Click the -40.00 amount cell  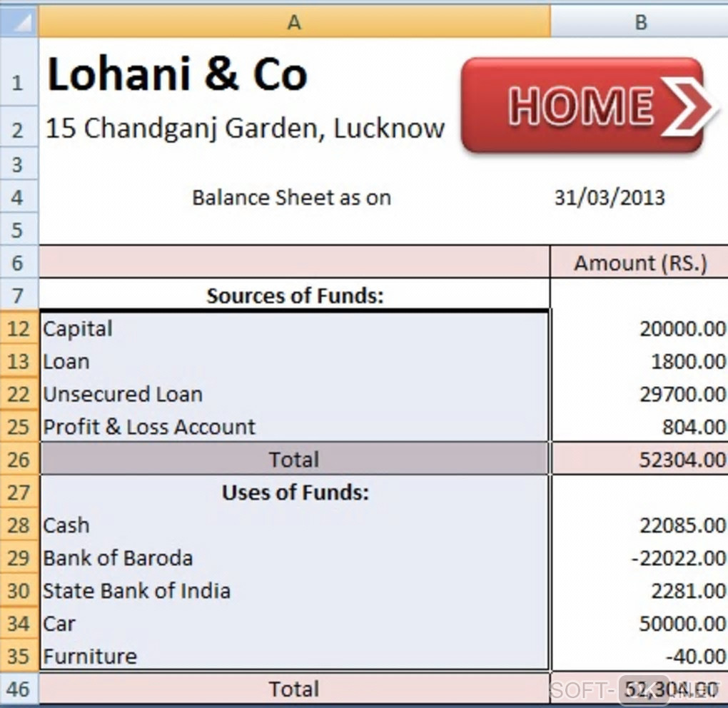(639, 656)
